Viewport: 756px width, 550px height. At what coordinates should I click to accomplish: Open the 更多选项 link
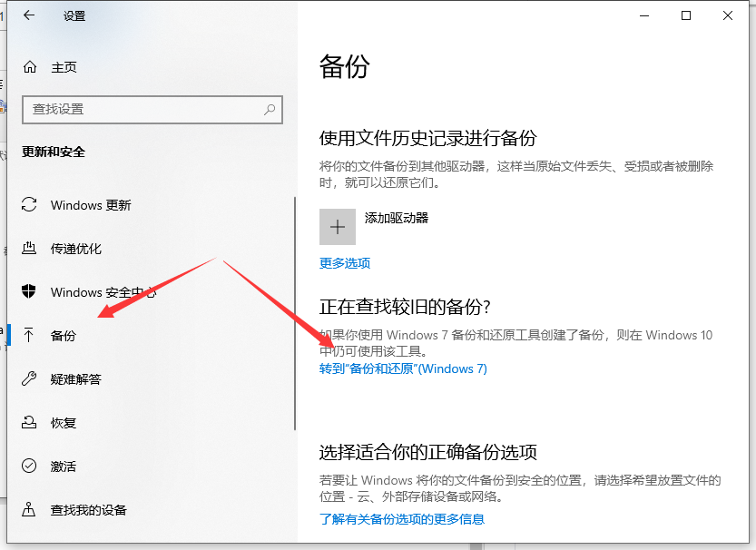(x=345, y=263)
